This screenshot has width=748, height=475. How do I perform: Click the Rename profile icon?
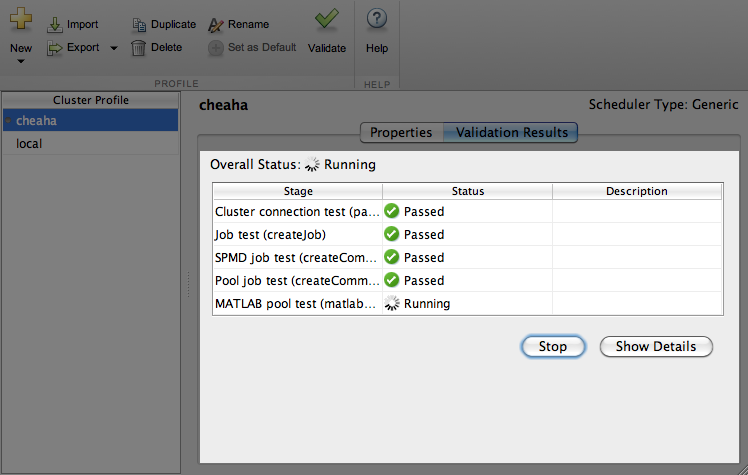point(216,25)
